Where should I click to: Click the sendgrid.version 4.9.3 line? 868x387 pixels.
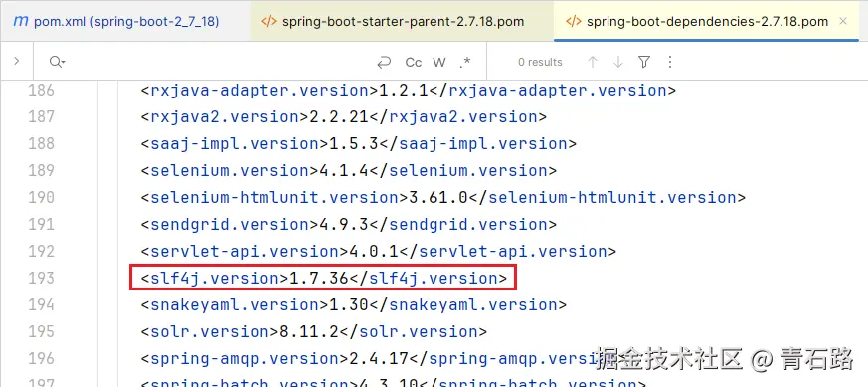coord(349,224)
